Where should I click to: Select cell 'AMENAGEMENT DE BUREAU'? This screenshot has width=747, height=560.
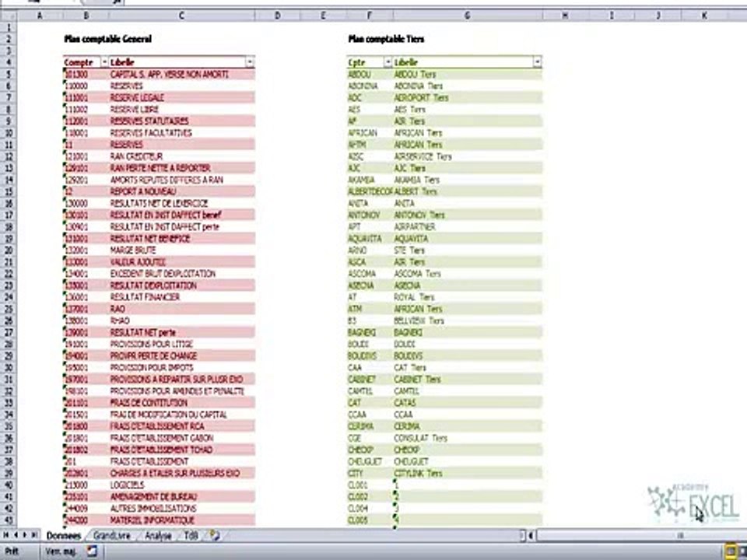[x=182, y=497]
